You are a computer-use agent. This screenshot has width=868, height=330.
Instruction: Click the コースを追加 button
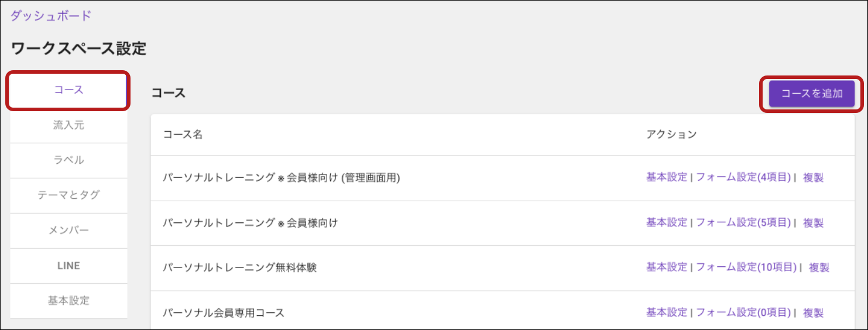812,94
